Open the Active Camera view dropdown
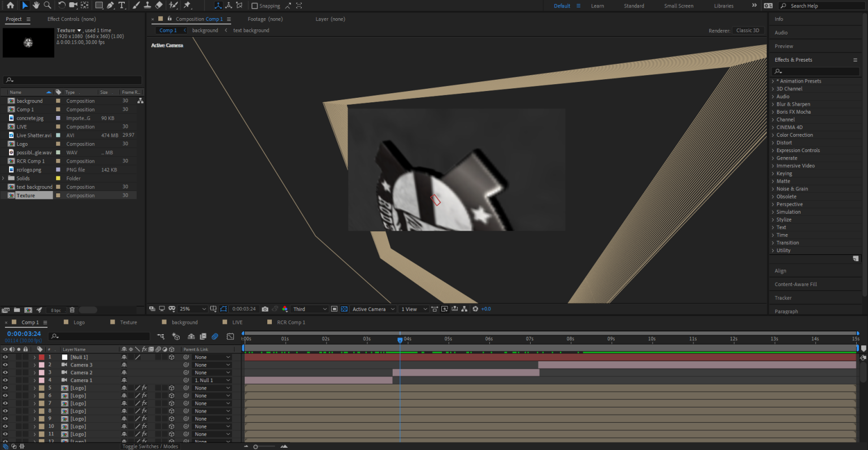Viewport: 868px width, 450px height. pos(373,309)
